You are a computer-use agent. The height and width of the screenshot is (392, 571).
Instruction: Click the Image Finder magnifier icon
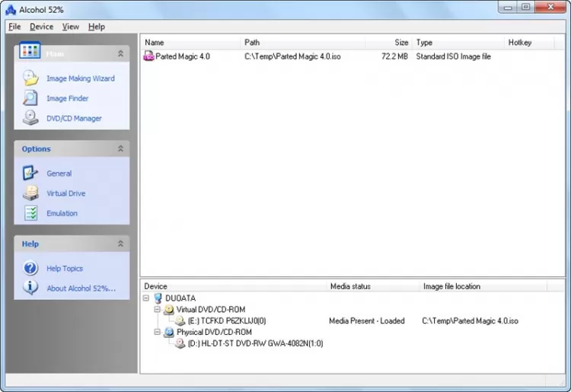30,98
